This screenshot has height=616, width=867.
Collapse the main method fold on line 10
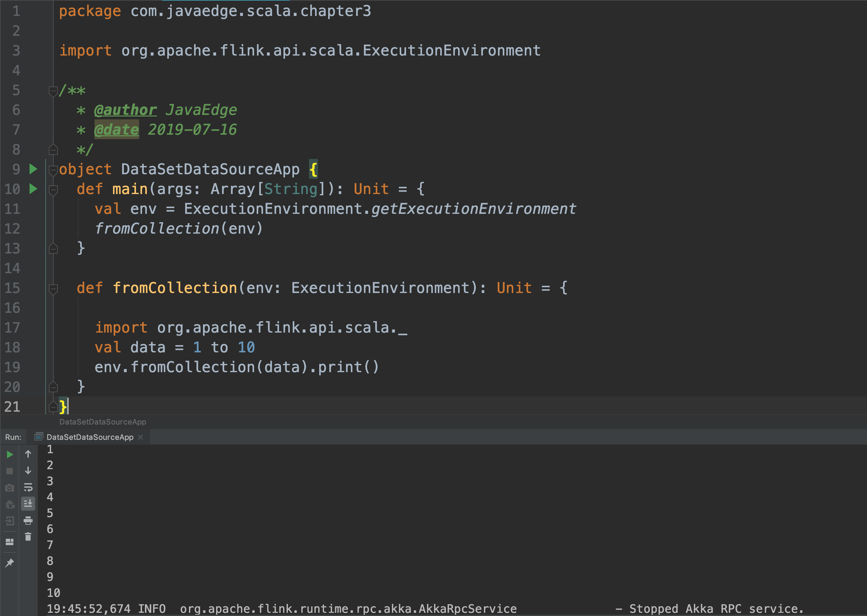tap(53, 190)
